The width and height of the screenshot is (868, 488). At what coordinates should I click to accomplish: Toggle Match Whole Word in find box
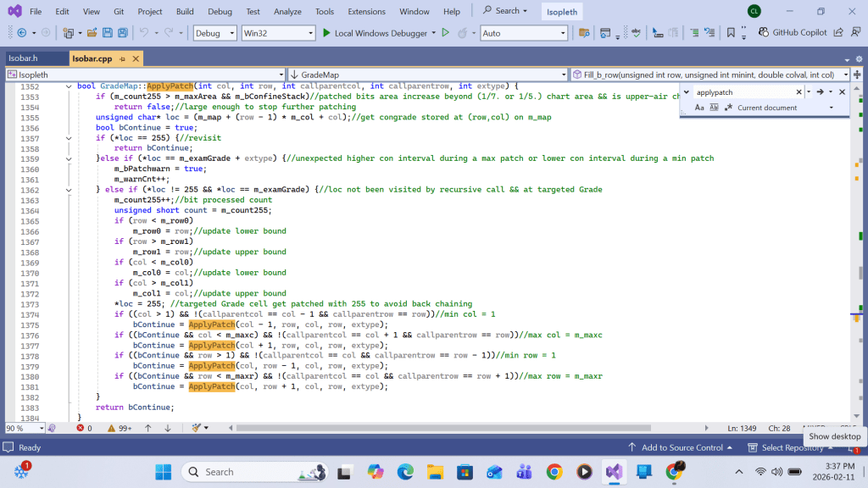tap(714, 108)
